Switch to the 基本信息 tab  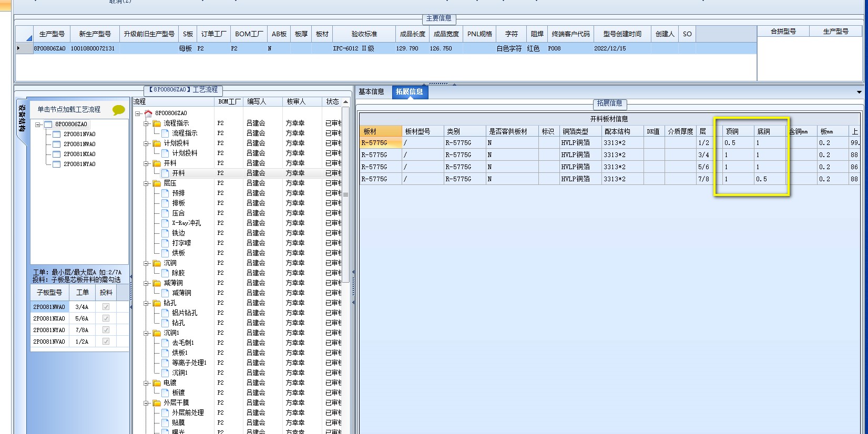371,91
